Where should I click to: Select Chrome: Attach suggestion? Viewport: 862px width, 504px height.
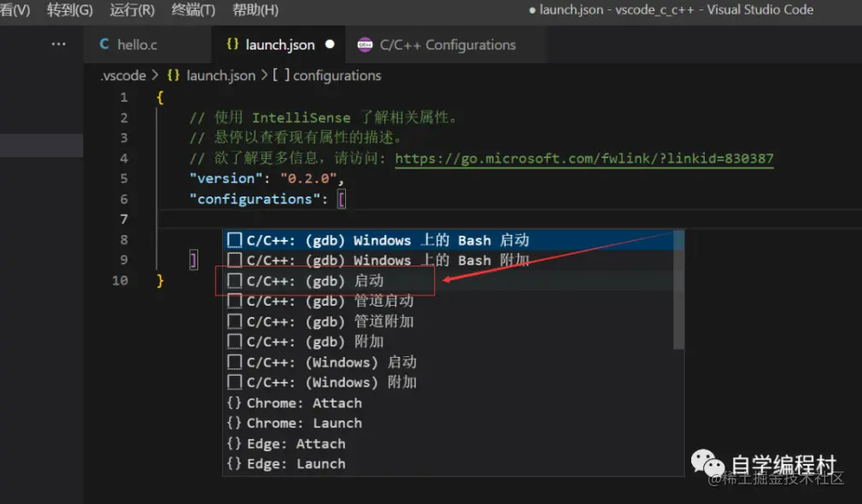tap(448, 403)
